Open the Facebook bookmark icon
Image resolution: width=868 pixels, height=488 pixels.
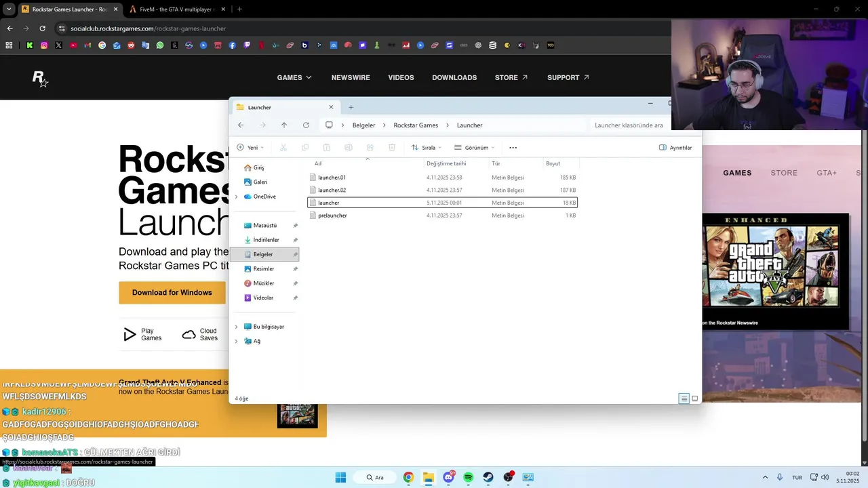(233, 45)
